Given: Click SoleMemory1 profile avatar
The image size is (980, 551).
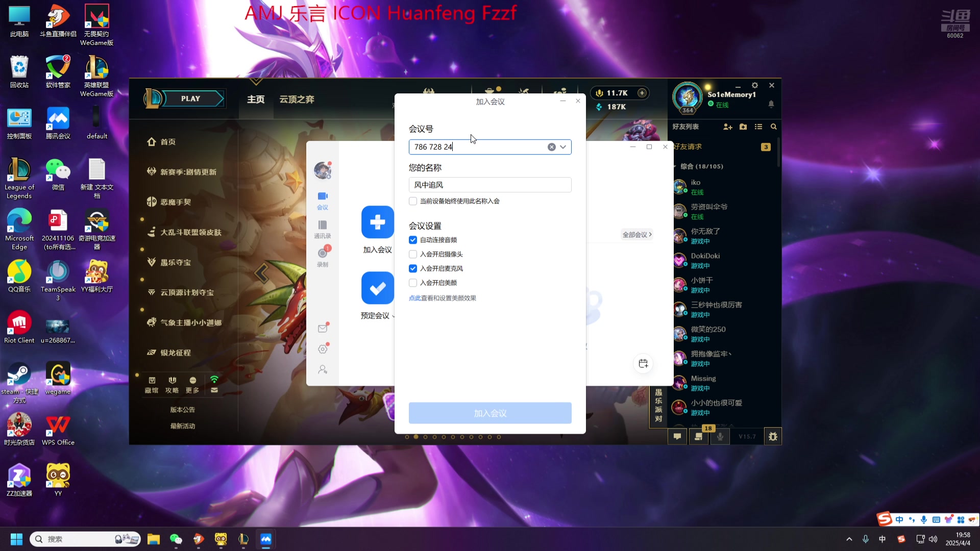Looking at the screenshot, I should pyautogui.click(x=688, y=97).
